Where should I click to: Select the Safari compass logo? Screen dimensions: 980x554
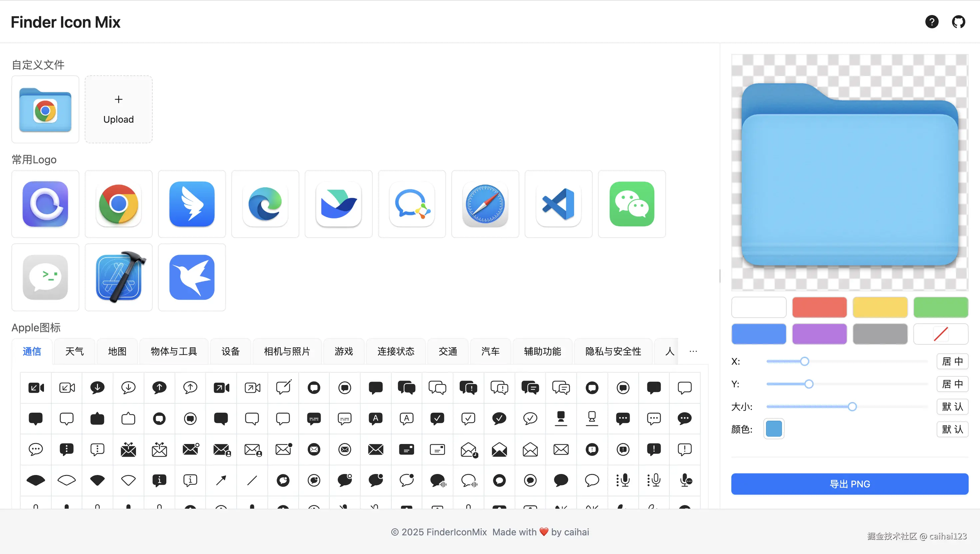[485, 204]
